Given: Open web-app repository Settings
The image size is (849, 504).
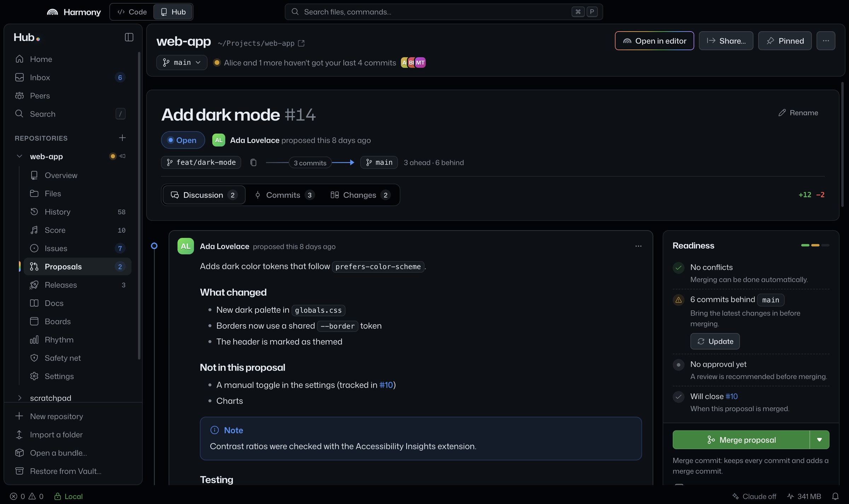Looking at the screenshot, I should (77, 376).
